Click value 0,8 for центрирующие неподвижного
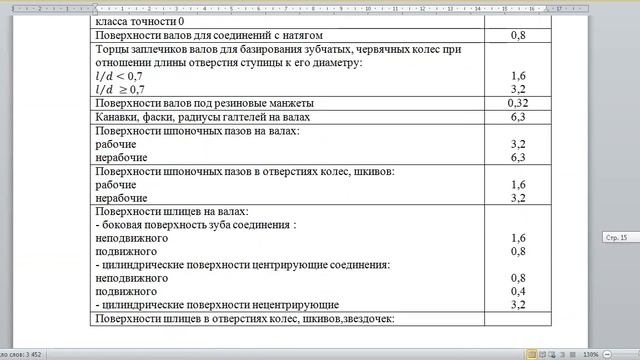This screenshot has width=640, height=360. point(518,278)
